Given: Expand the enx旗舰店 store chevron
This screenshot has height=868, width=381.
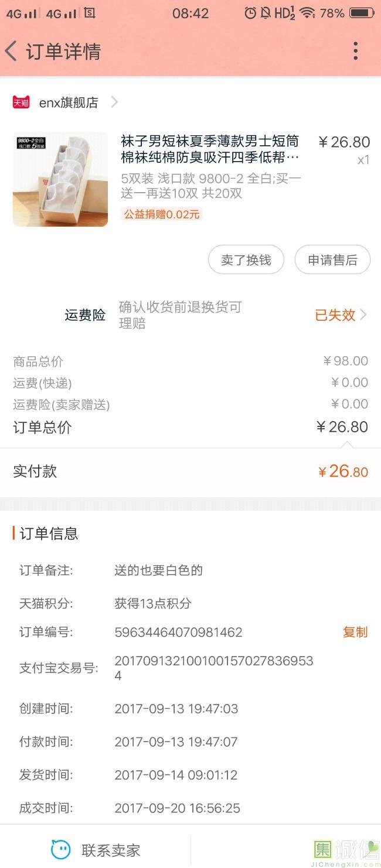Looking at the screenshot, I should point(114,102).
